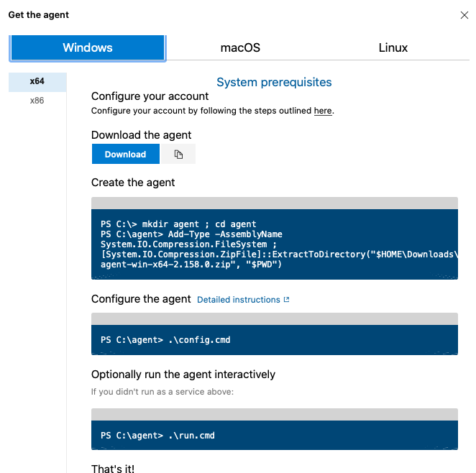
Task: Follow the 'here' link for account configuration
Action: coord(323,111)
